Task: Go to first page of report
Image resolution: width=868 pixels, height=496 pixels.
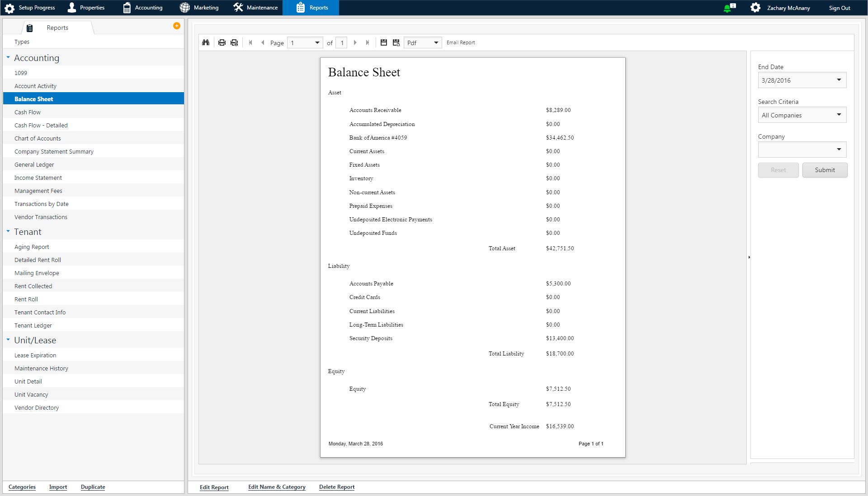Action: pos(250,42)
